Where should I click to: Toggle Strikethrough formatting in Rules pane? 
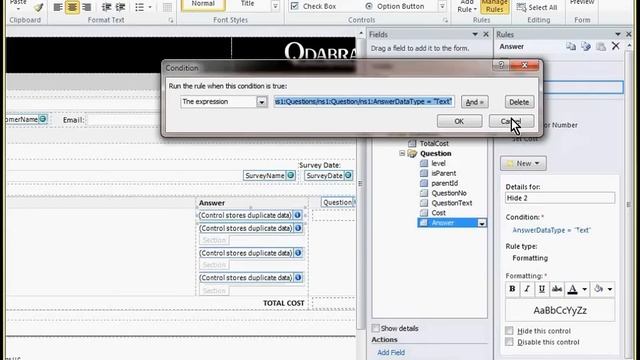pos(557,289)
